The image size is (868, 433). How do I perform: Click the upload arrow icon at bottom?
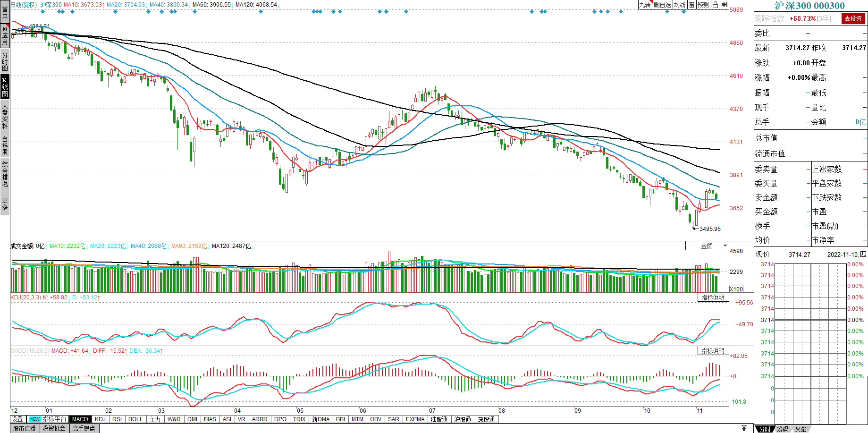click(744, 429)
